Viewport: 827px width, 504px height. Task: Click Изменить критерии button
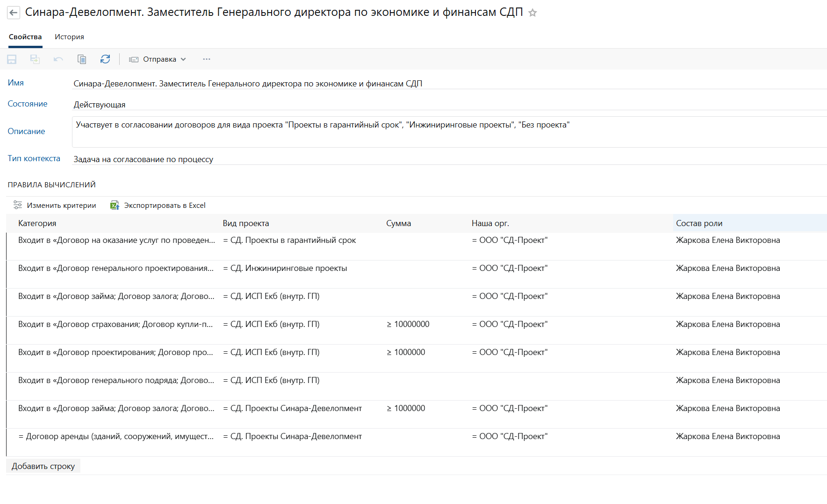coord(55,206)
